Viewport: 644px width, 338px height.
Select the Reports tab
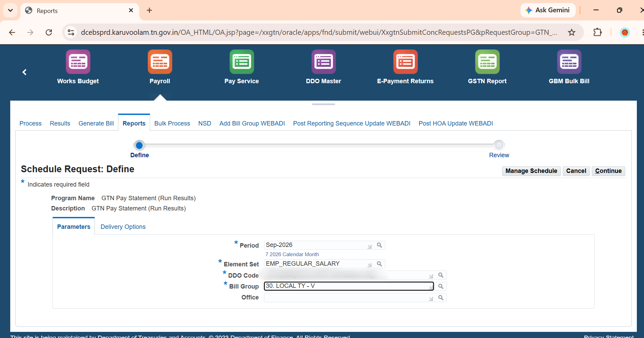point(134,123)
